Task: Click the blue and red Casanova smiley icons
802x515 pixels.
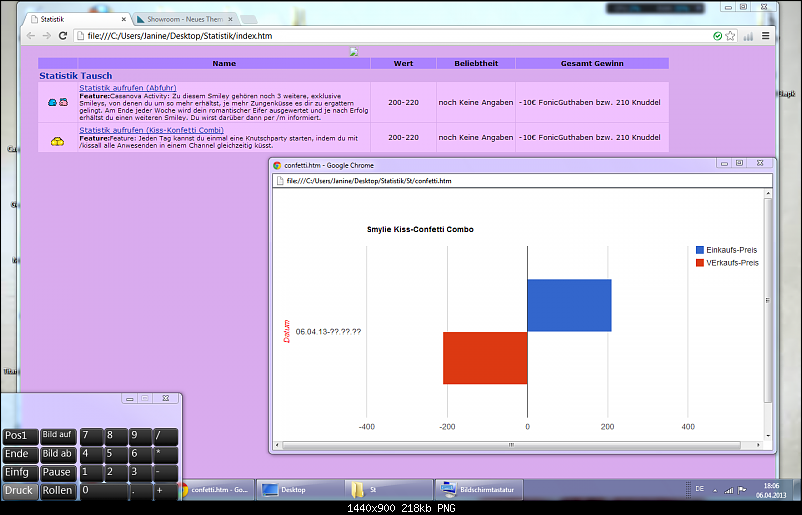Action: (58, 102)
